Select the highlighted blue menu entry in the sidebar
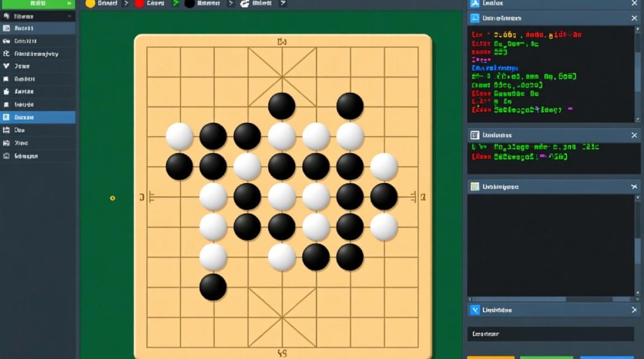The width and height of the screenshot is (644, 359). pos(37,117)
